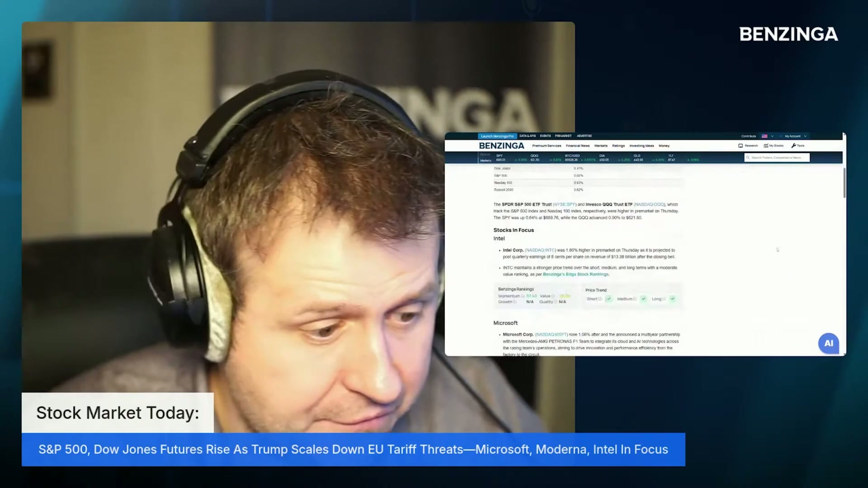Click the Long trend green checkmark
The height and width of the screenshot is (488, 868).
(x=672, y=299)
